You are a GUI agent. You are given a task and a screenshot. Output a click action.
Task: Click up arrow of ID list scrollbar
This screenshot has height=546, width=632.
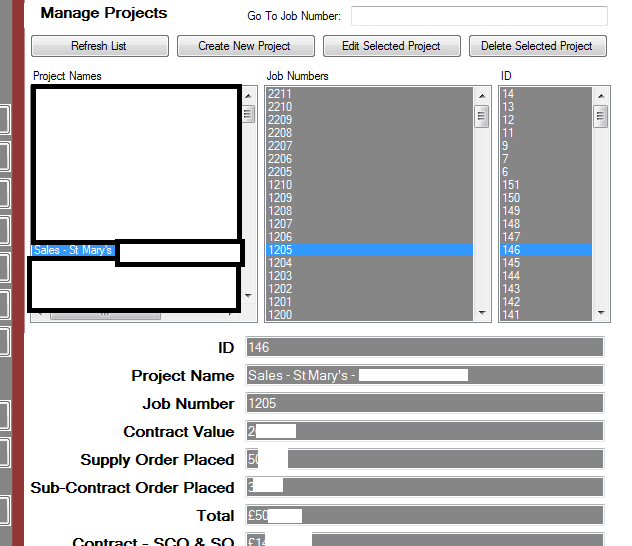[x=600, y=94]
